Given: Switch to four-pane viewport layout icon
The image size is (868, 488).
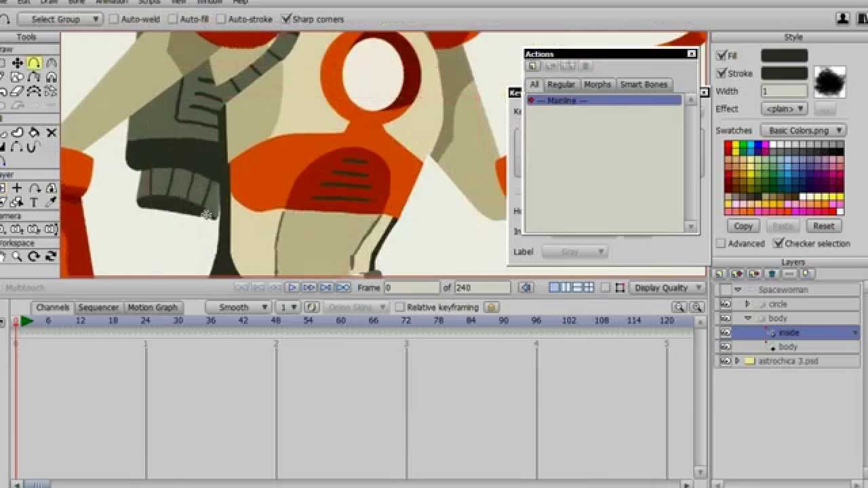Looking at the screenshot, I should pyautogui.click(x=589, y=287).
